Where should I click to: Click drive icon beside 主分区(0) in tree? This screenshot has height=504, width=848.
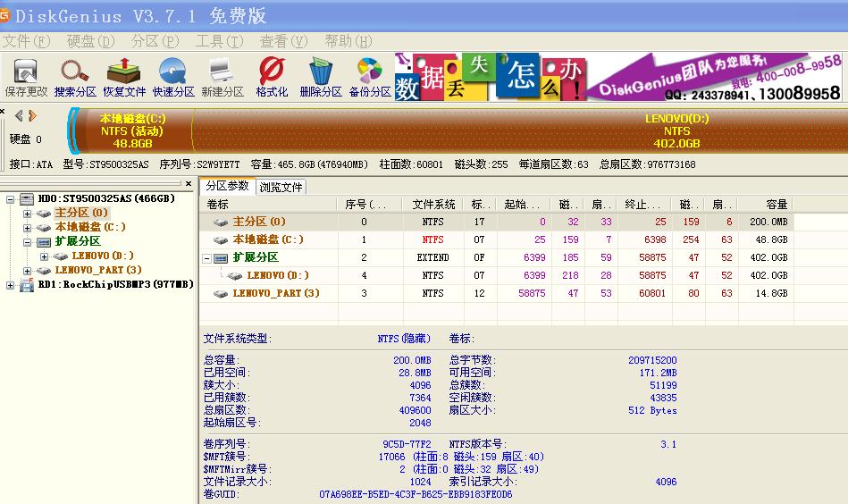pyautogui.click(x=45, y=213)
